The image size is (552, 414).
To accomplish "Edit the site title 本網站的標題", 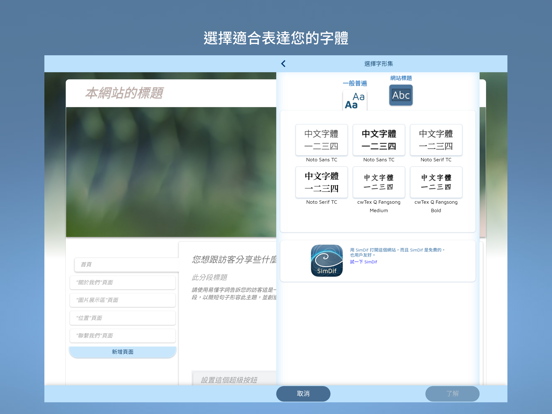I will point(124,93).
